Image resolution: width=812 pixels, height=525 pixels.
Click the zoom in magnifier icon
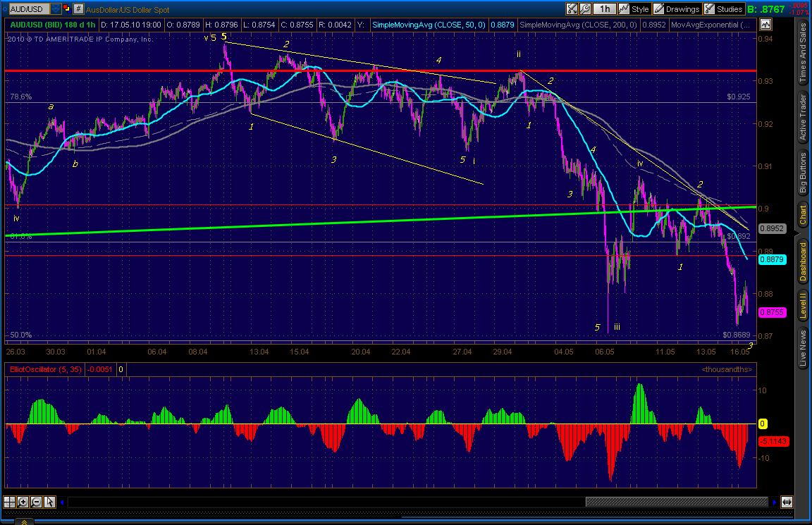pos(23,502)
